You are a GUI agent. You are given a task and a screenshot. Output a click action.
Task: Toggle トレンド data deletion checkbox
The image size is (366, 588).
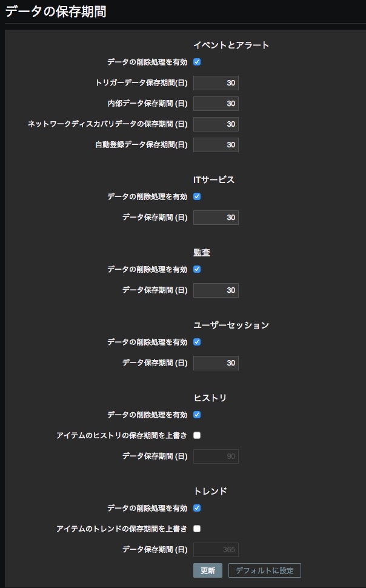click(x=197, y=508)
